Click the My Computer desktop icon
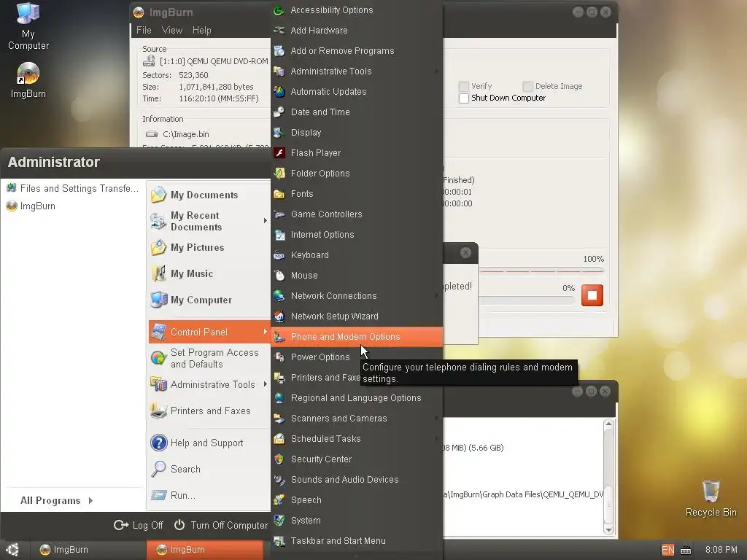Viewport: 747px width, 560px height. (x=28, y=13)
